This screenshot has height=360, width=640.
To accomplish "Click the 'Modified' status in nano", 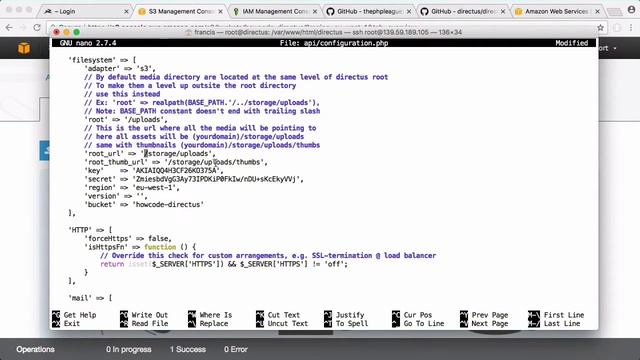I will [x=571, y=43].
